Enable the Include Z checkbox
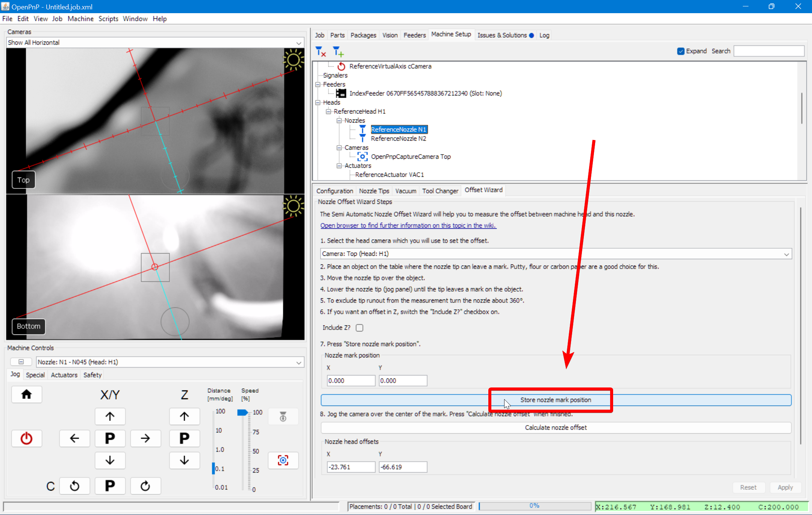 pos(359,328)
